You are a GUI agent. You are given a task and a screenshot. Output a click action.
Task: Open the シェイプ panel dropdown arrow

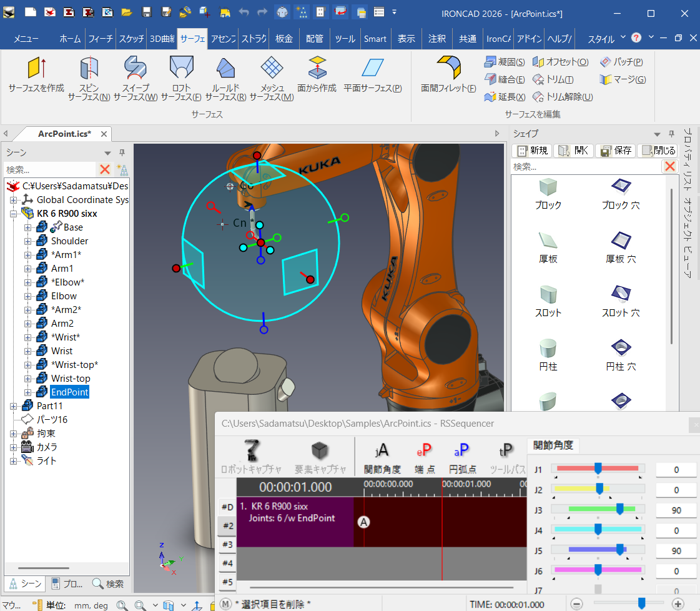[657, 134]
